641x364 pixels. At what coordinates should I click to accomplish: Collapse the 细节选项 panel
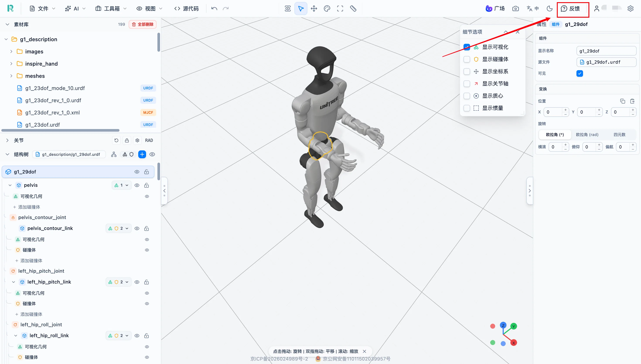click(506, 32)
